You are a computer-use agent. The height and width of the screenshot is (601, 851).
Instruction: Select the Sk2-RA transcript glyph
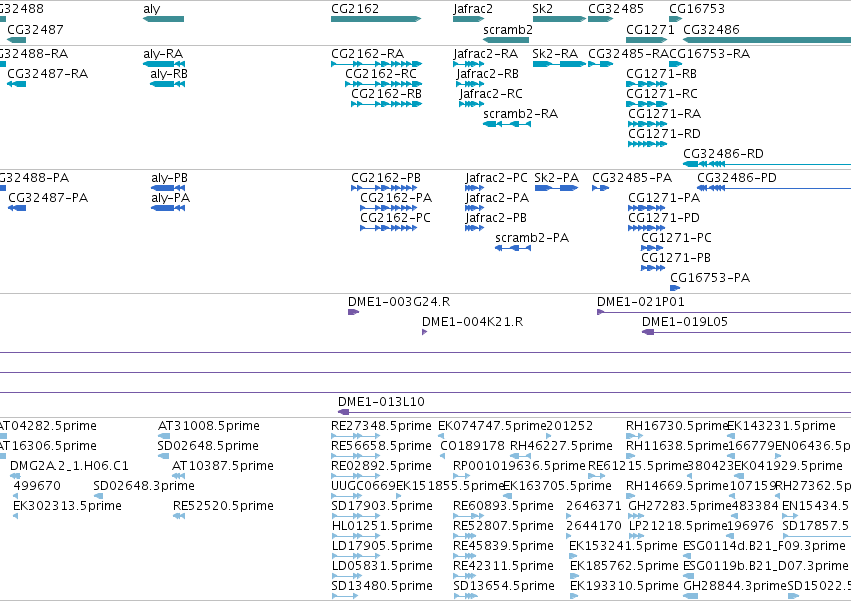click(x=559, y=64)
